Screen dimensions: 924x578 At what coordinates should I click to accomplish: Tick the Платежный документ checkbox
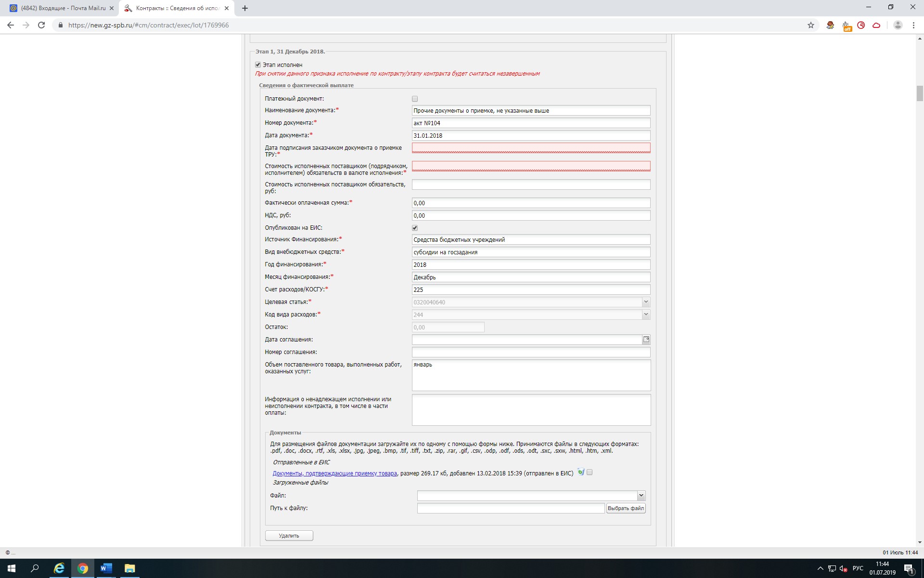415,99
